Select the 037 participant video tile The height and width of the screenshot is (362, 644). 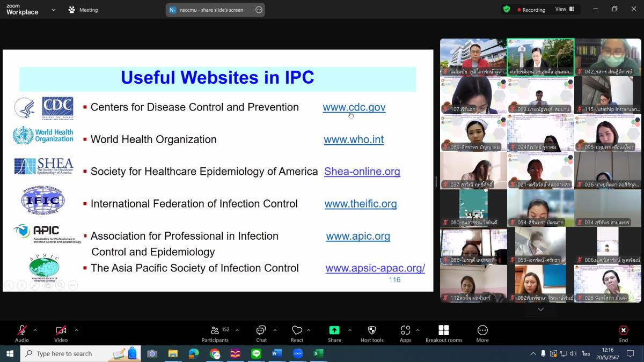(x=473, y=171)
